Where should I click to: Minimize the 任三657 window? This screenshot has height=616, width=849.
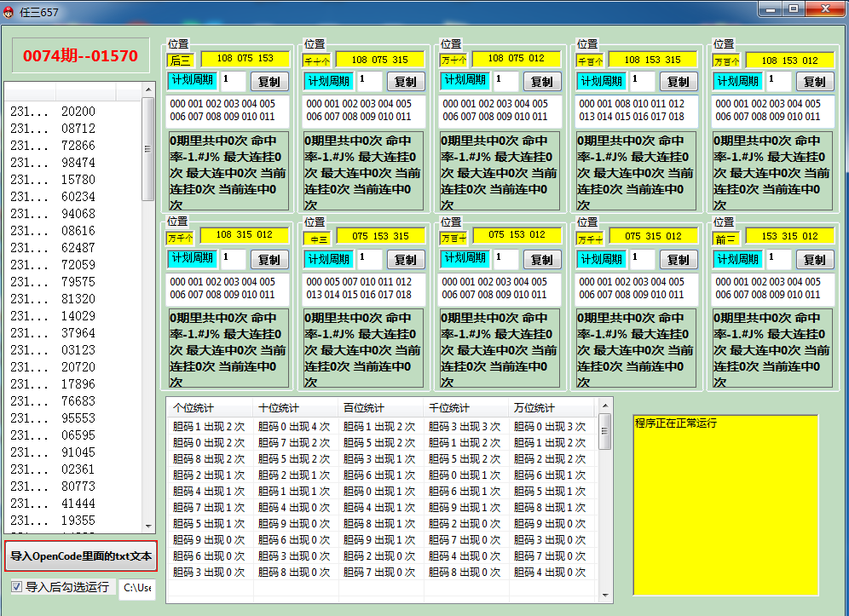771,9
